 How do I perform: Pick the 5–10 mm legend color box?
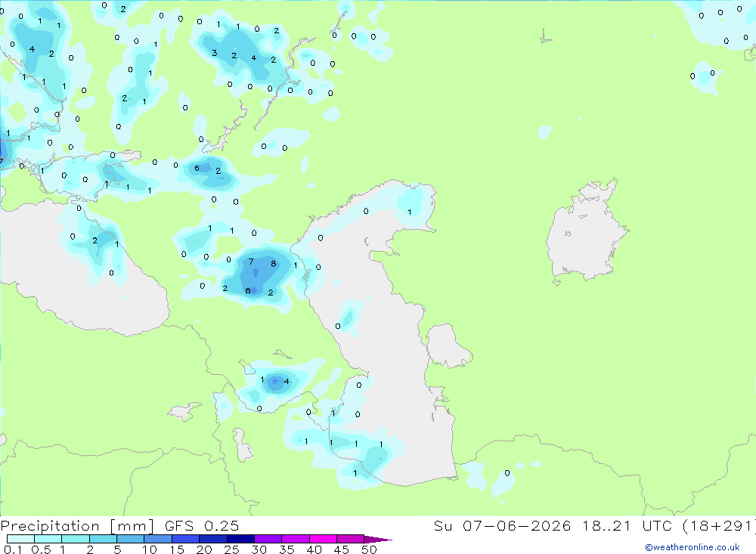click(131, 539)
